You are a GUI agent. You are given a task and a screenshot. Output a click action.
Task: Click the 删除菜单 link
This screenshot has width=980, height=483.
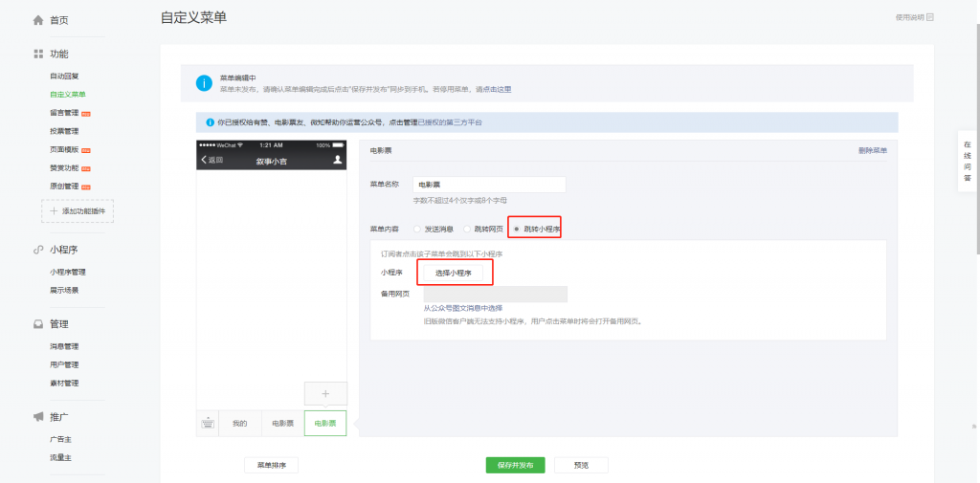[x=873, y=150]
